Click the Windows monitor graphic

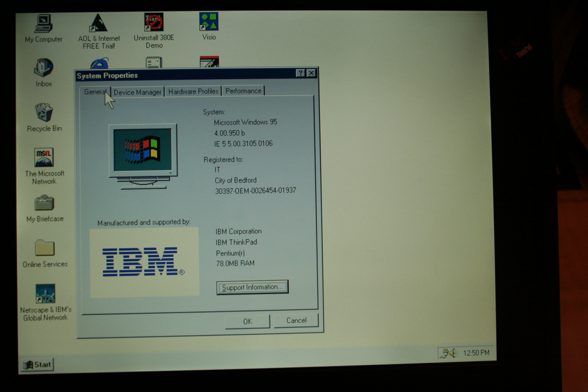[x=143, y=157]
